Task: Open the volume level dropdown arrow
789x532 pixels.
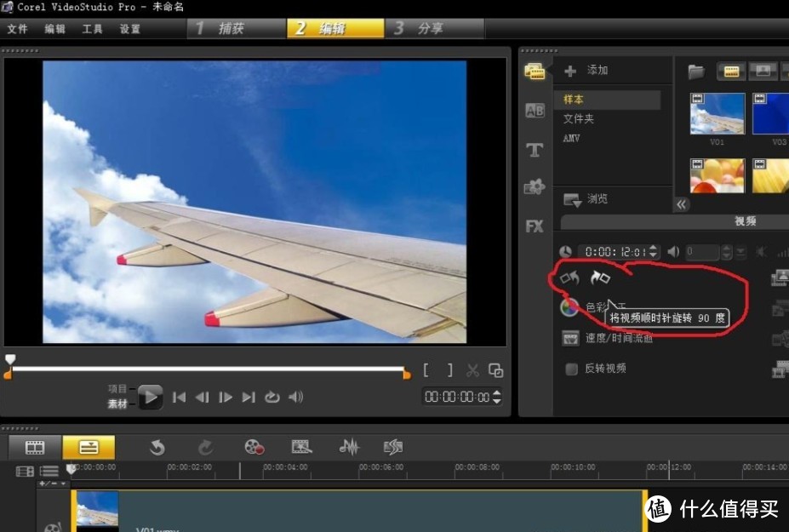Action: pyautogui.click(x=740, y=252)
